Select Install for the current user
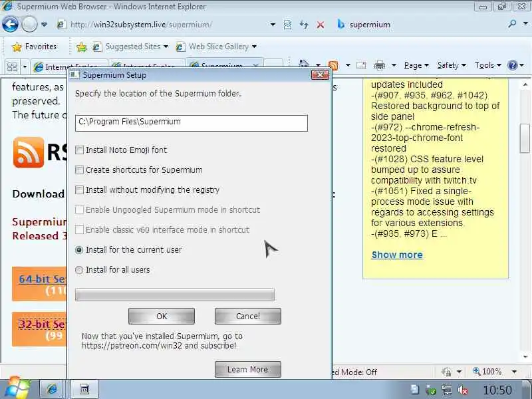The width and height of the screenshot is (532, 399). pos(79,250)
